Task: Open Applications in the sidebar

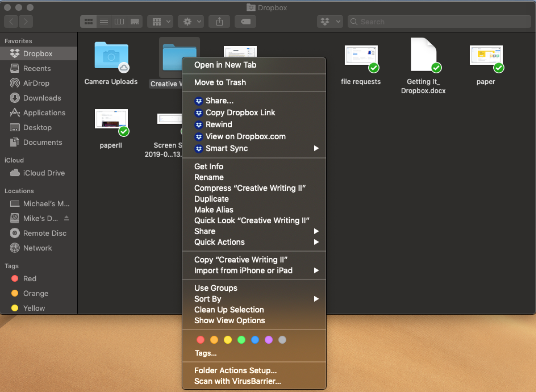Action: [x=39, y=113]
